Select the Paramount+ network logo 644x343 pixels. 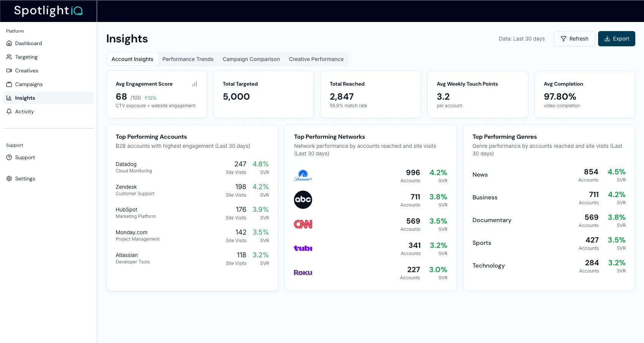tap(303, 175)
